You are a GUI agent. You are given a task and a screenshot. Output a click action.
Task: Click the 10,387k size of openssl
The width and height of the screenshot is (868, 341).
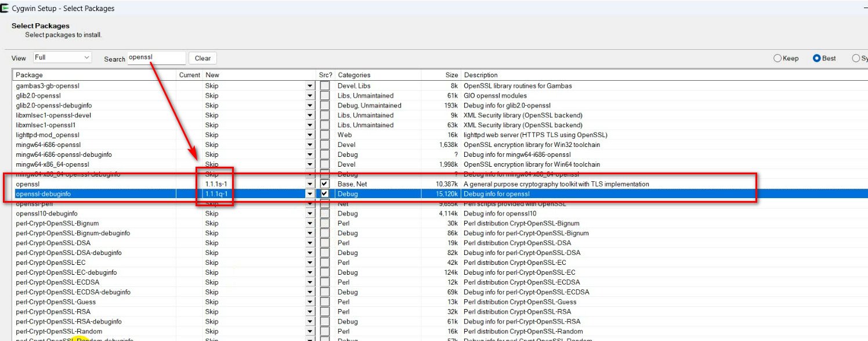pyautogui.click(x=446, y=184)
